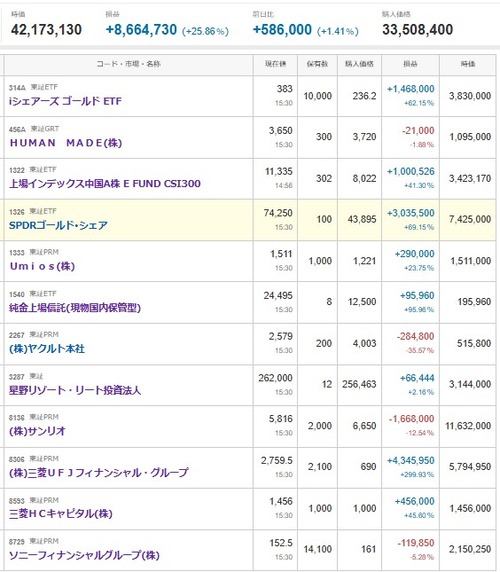Click day change percentage (+1.41%)
Screen dimensions: 500x572
click(337, 31)
